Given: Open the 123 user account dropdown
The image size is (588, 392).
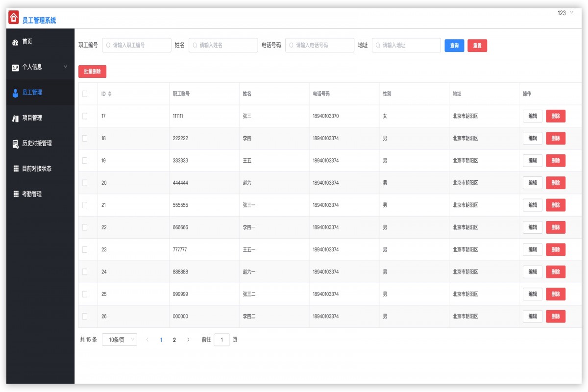Looking at the screenshot, I should [565, 13].
